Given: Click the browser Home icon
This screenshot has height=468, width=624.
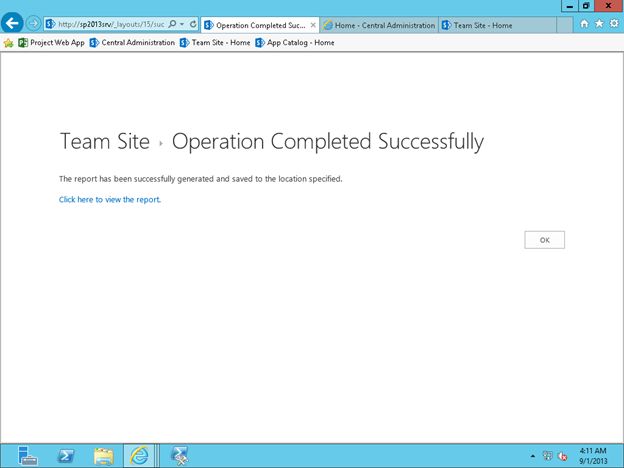Looking at the screenshot, I should [x=584, y=24].
